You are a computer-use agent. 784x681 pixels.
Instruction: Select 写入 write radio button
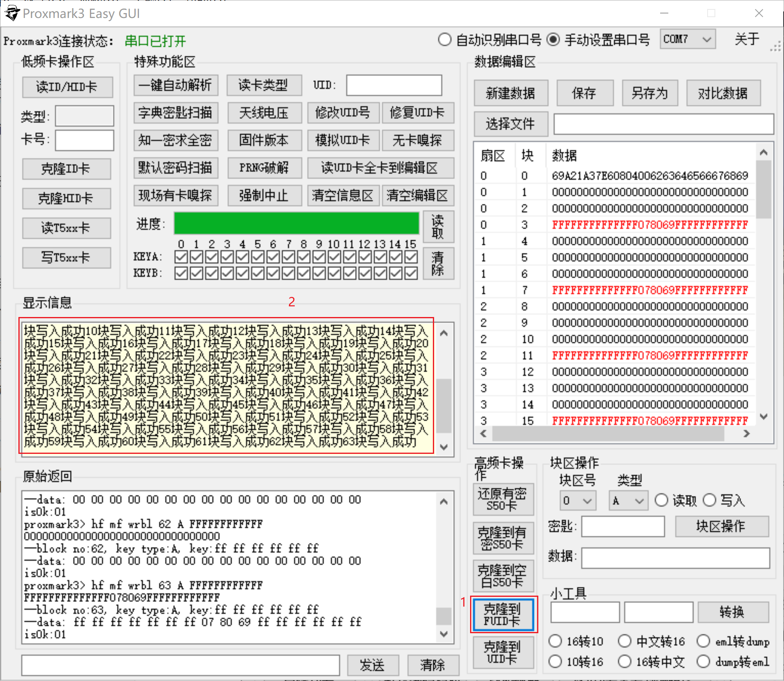tap(710, 500)
